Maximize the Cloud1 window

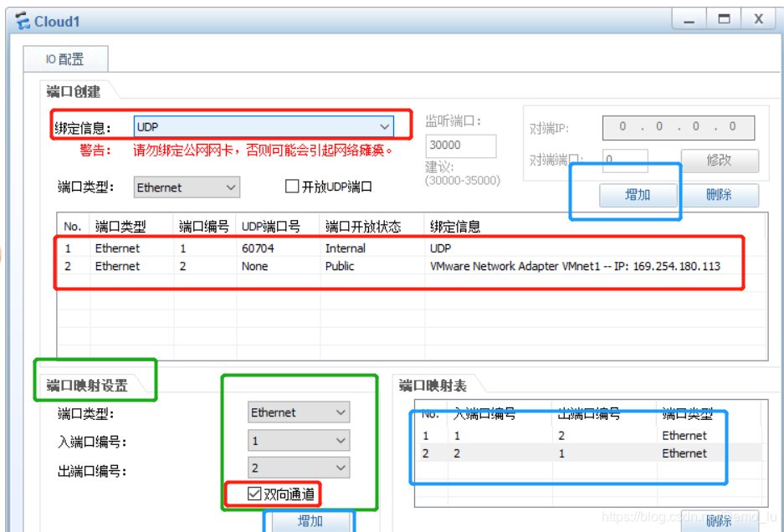click(x=724, y=20)
